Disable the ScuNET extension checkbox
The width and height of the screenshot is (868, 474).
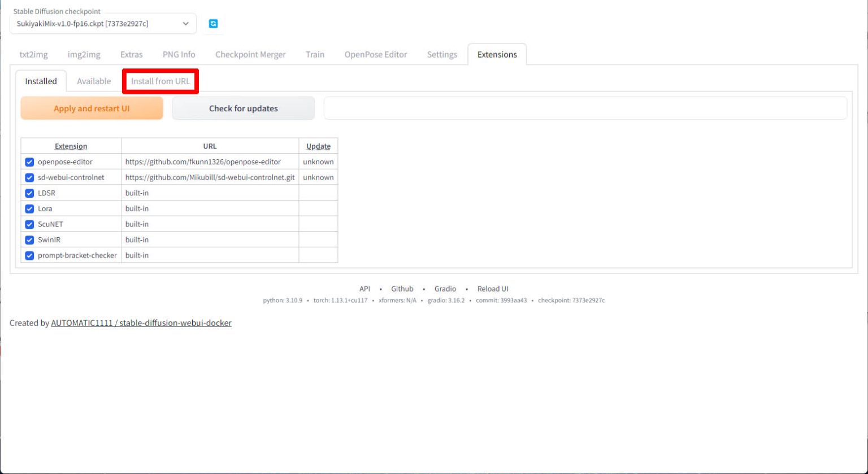(30, 224)
